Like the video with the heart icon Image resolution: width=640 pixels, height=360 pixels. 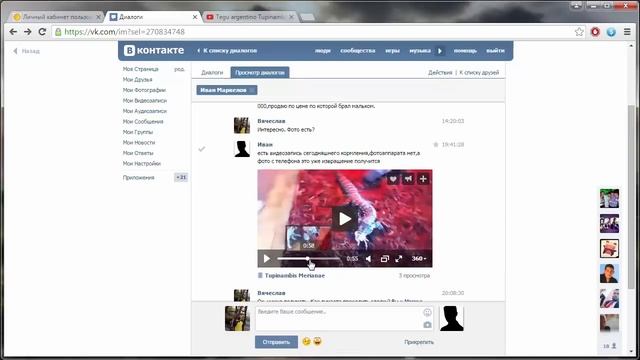pyautogui.click(x=393, y=179)
